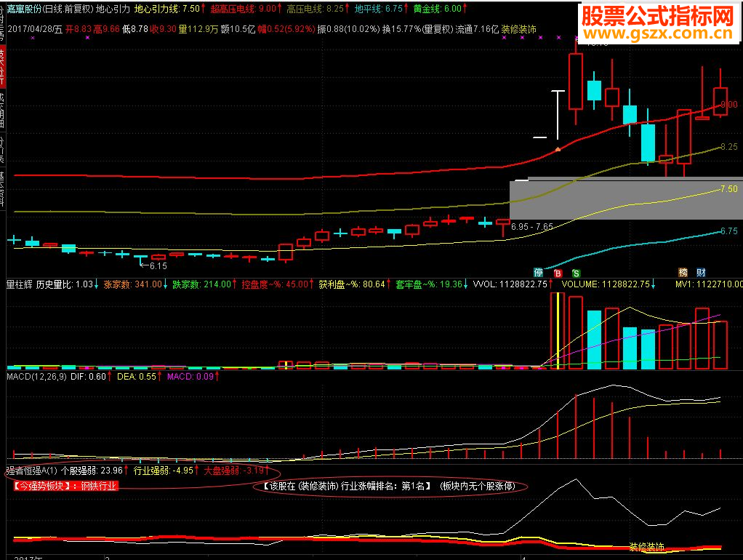Click the 6.15 low price label
Screen dimensions: 743x560
[x=158, y=266]
